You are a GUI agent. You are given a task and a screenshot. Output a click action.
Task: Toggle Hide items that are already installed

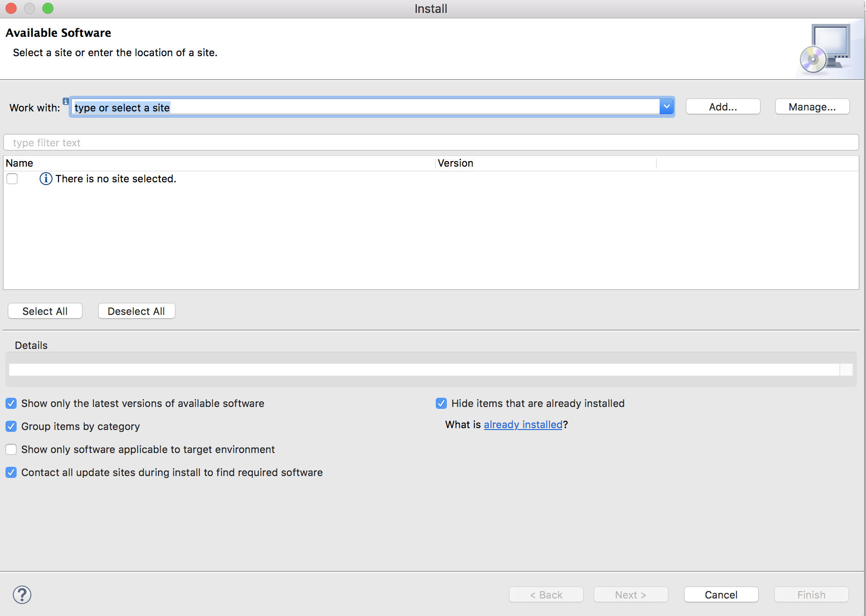click(441, 404)
